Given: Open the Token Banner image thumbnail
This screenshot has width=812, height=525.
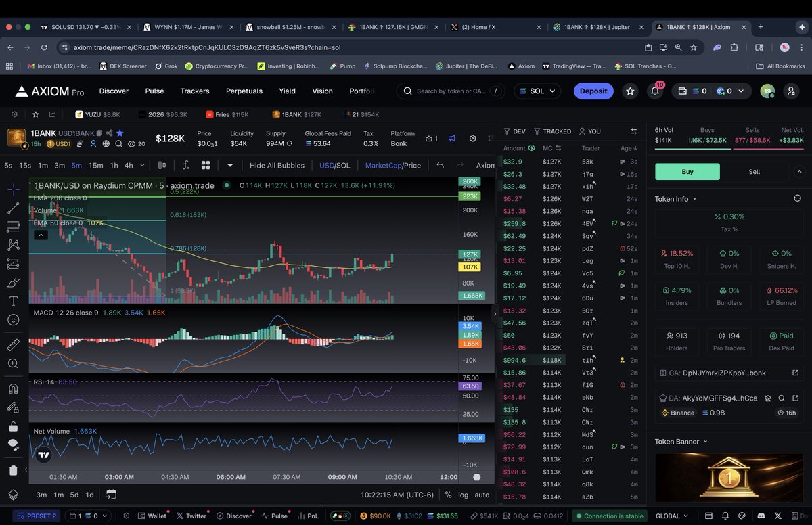Looking at the screenshot, I should click(x=729, y=478).
